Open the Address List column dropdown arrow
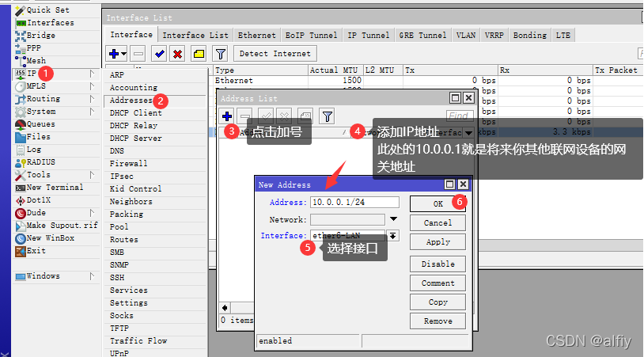The image size is (644, 357). (468, 132)
